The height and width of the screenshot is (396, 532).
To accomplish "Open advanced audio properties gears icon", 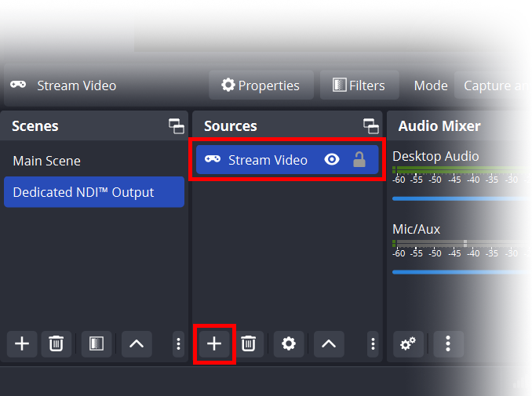I will pos(408,343).
